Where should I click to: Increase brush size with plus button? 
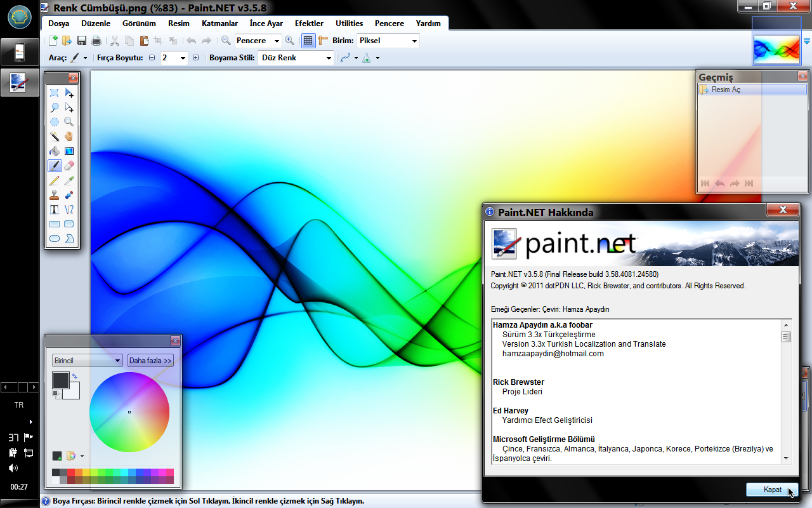(x=195, y=58)
